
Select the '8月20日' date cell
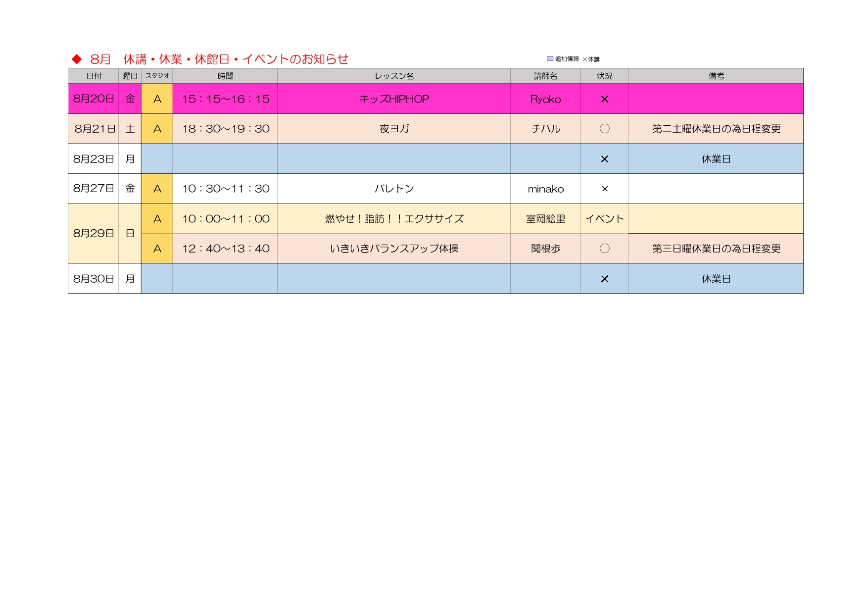coord(94,99)
